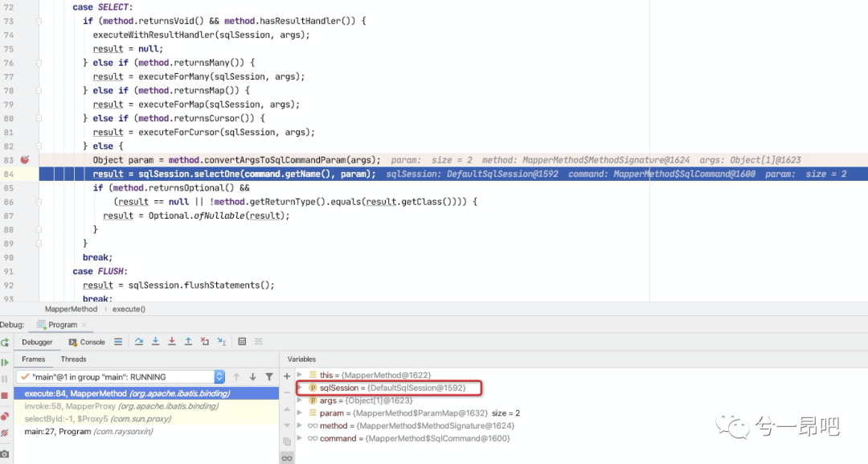Show execution point
Viewport: 868px width, 464px height.
[118, 342]
